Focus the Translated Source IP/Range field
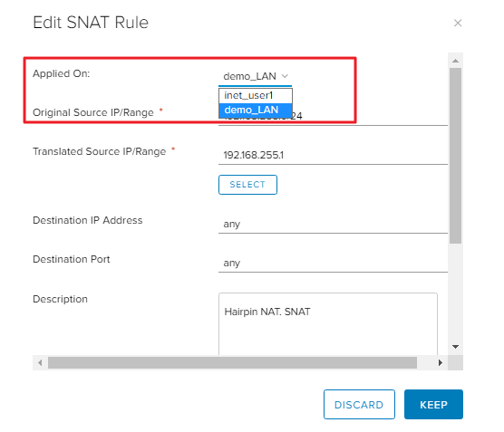The width and height of the screenshot is (504, 432). tap(333, 155)
